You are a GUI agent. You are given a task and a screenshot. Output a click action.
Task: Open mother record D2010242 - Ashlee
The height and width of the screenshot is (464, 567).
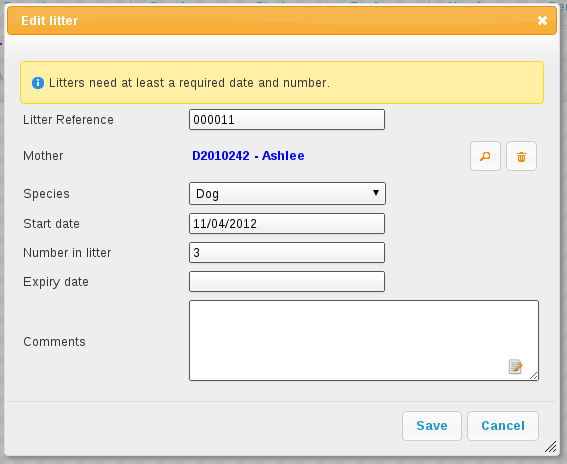248,156
